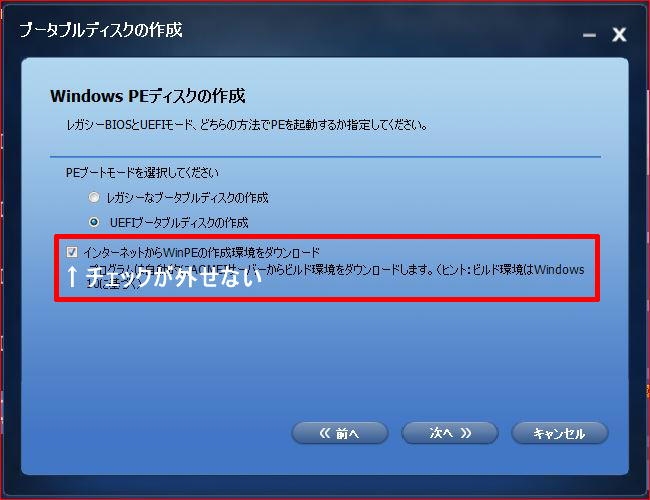Continue with the 次へ button

point(450,433)
